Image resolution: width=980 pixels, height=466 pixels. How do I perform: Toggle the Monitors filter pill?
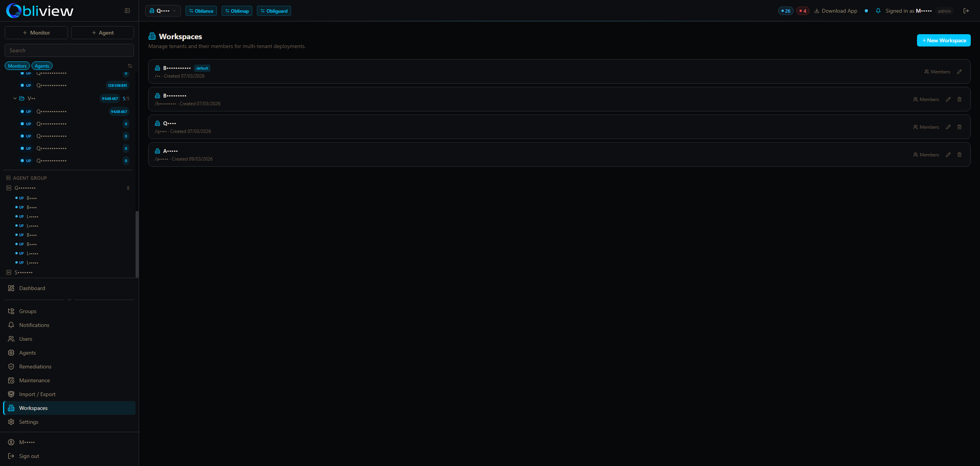coord(17,66)
